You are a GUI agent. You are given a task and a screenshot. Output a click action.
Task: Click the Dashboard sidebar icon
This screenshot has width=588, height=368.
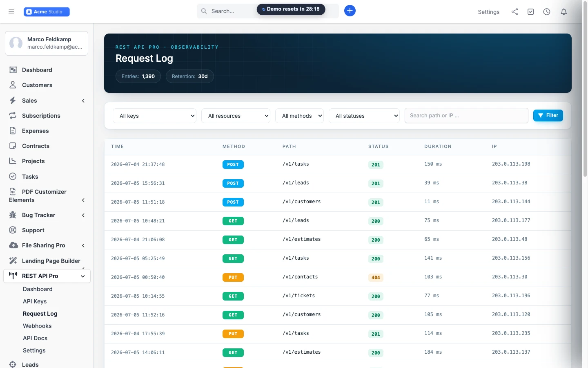point(13,70)
